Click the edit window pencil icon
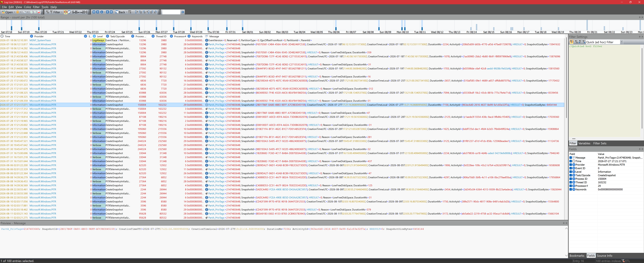This screenshot has height=263, width=644. [x=70, y=12]
